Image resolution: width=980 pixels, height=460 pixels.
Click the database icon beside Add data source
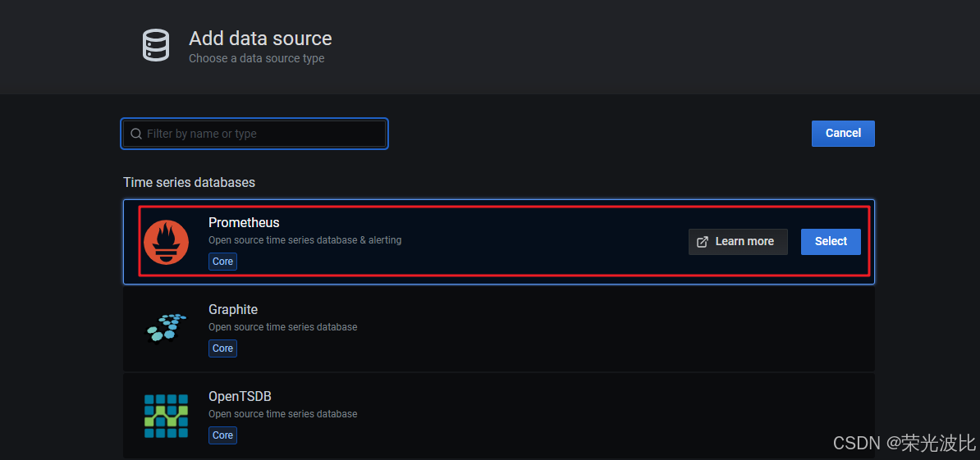156,47
